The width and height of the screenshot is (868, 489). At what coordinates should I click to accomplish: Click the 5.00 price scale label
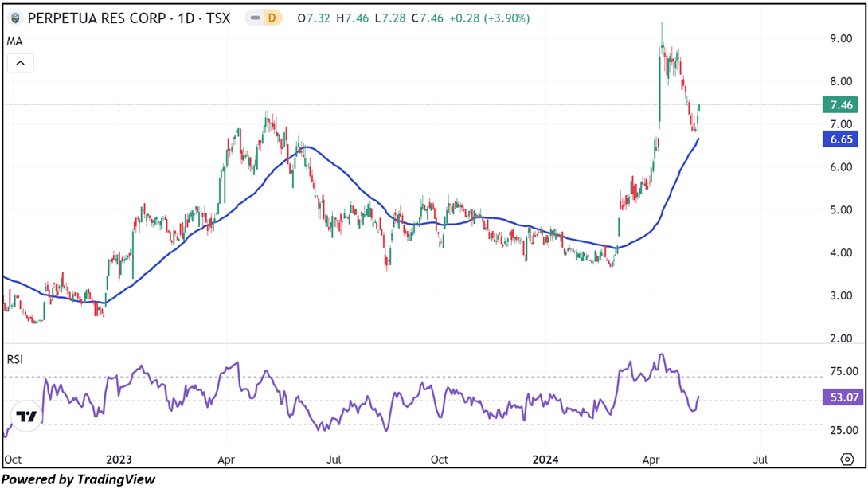tap(841, 210)
